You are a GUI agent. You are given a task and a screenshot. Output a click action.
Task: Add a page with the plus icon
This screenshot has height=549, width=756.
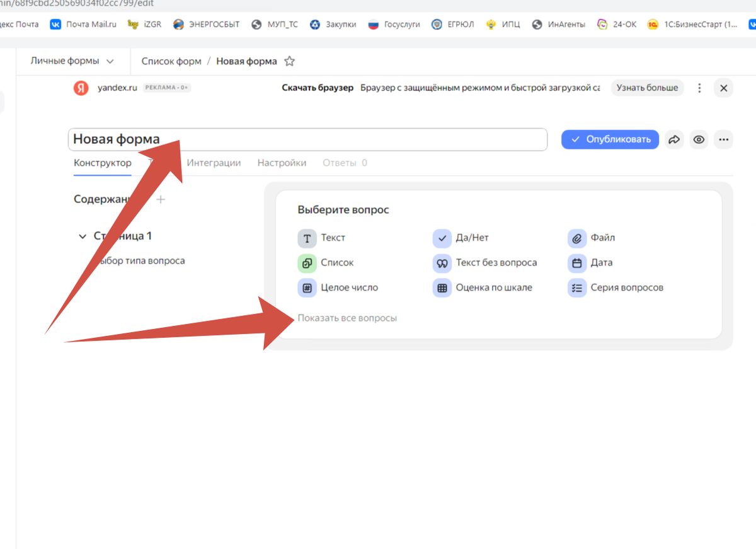coord(161,199)
